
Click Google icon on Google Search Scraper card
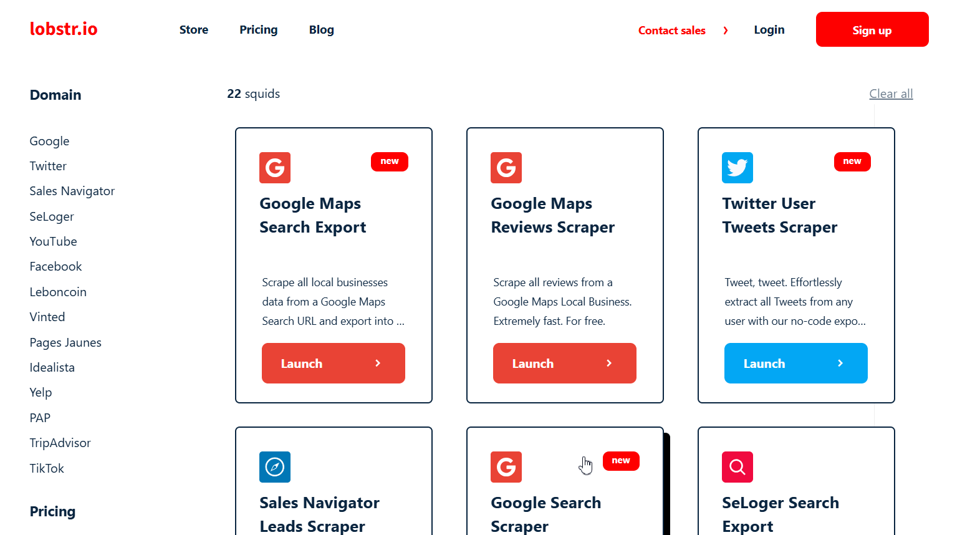tap(506, 467)
